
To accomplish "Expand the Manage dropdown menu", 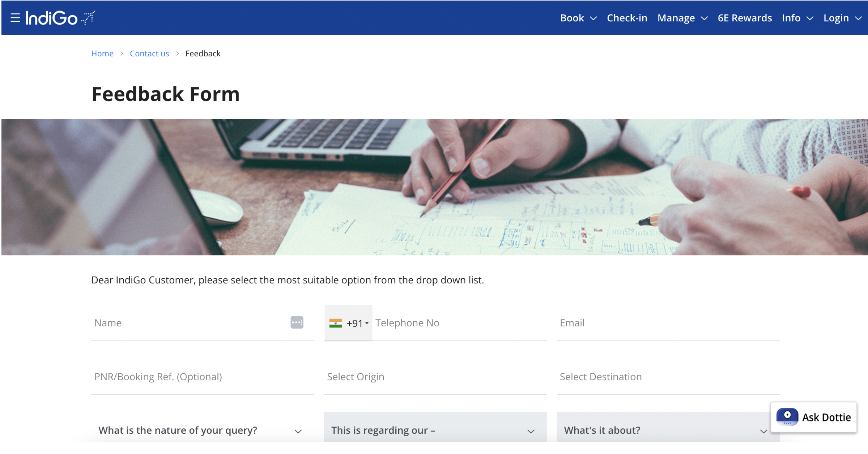I will click(x=681, y=18).
